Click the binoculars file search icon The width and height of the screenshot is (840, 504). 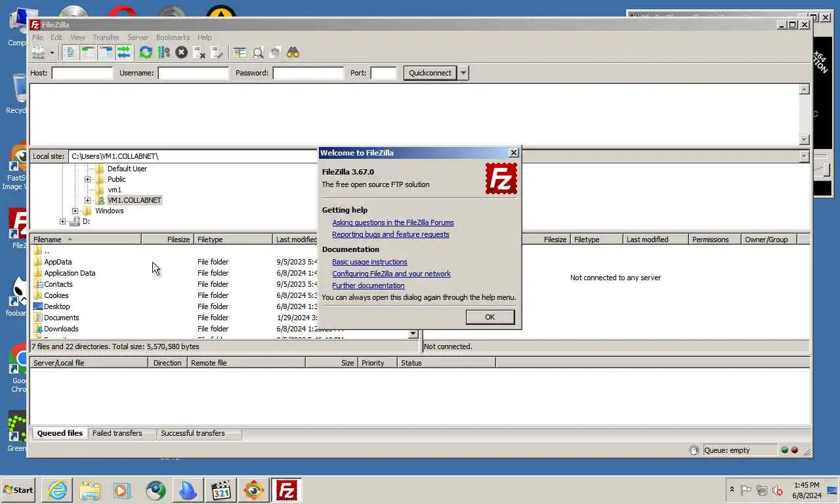click(293, 52)
